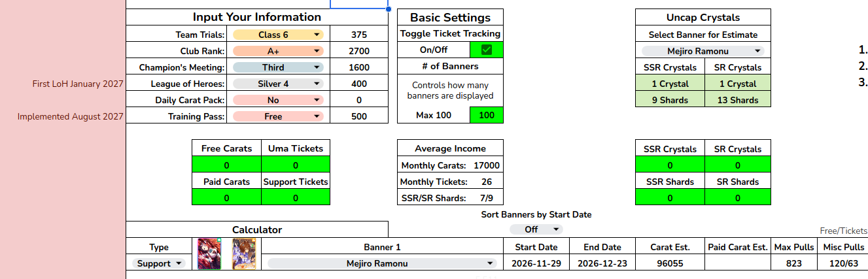Select the Champion's Meeting value 1600
The image size is (868, 279).
pos(358,67)
